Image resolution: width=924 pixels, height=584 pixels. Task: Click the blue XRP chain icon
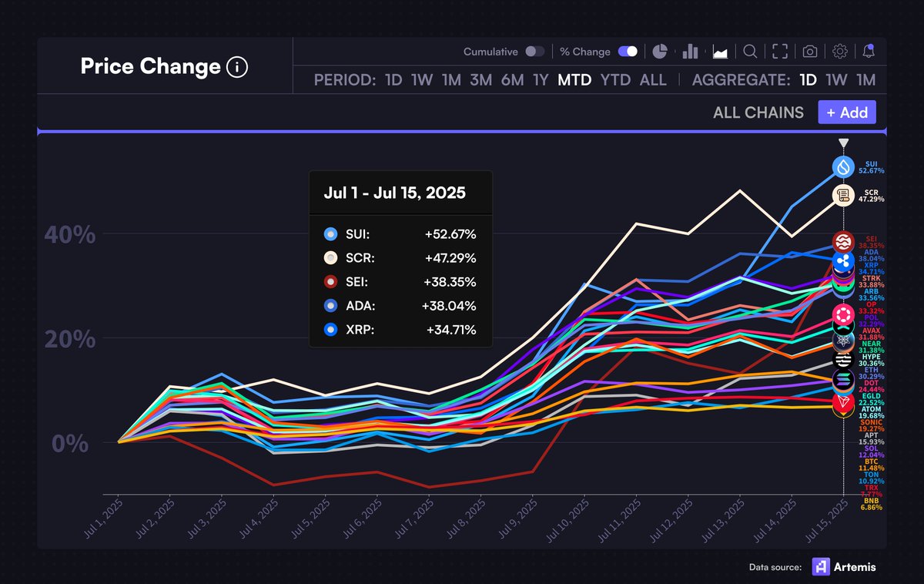pyautogui.click(x=843, y=260)
